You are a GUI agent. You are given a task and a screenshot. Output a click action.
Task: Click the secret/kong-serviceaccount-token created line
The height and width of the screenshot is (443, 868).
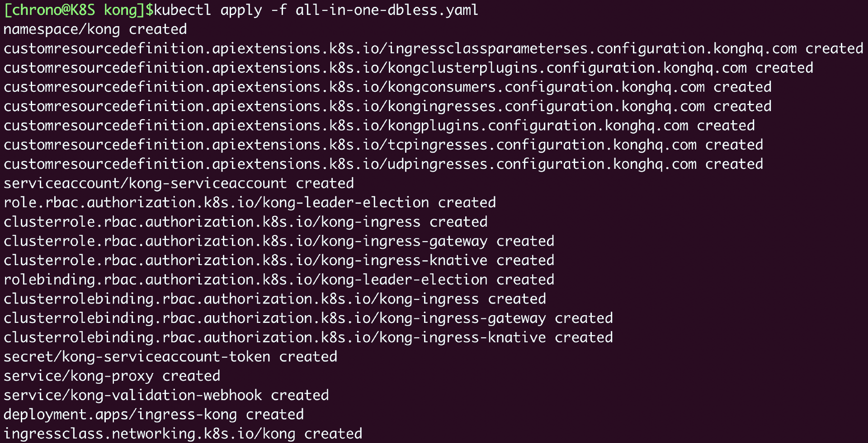pos(170,357)
